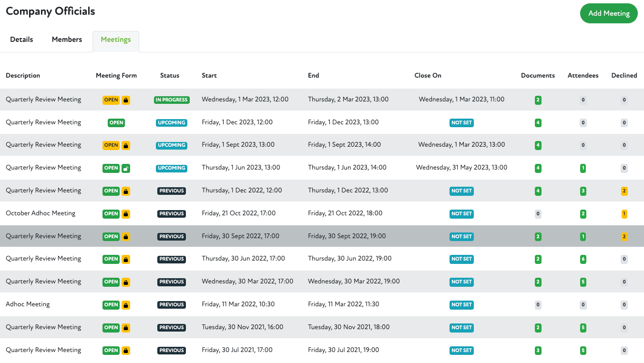Click the lock icon for the 30 Nov 2021 meeting
Image resolution: width=644 pixels, height=363 pixels.
coord(126,328)
